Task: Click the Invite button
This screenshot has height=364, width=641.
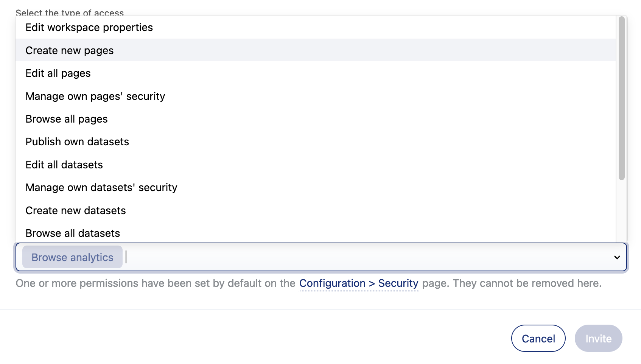Action: coord(598,339)
